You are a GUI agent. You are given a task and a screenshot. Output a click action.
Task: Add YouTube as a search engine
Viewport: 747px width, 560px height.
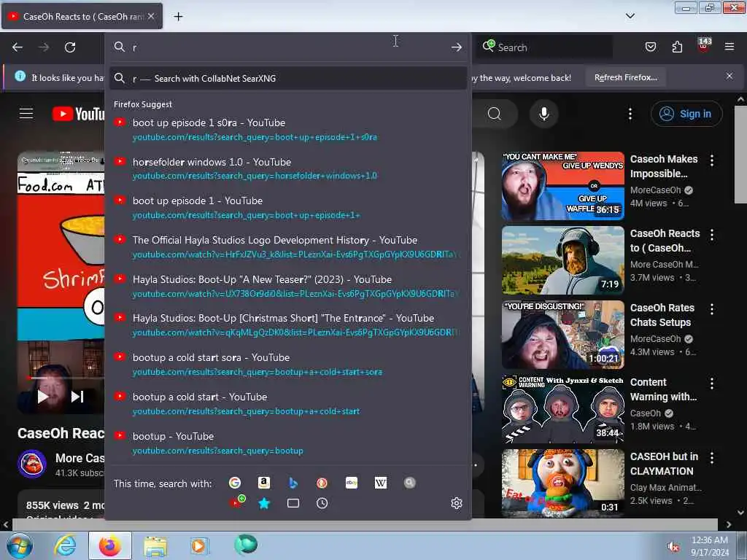coord(236,502)
